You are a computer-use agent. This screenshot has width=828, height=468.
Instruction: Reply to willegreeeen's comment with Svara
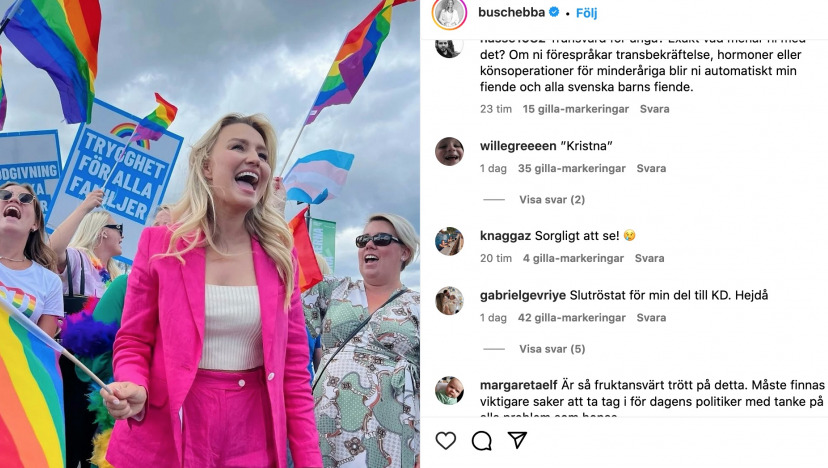click(651, 169)
